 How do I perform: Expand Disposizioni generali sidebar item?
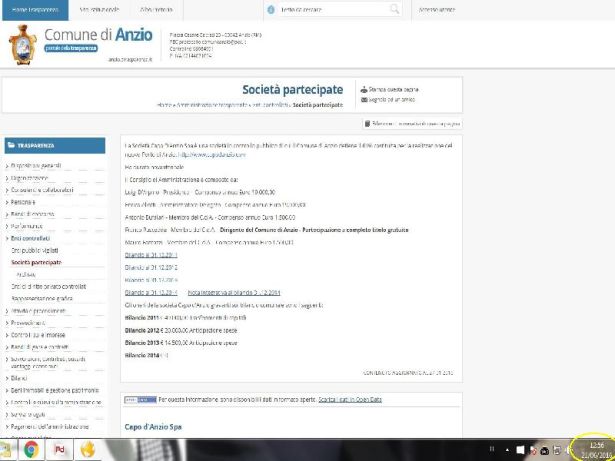36,166
